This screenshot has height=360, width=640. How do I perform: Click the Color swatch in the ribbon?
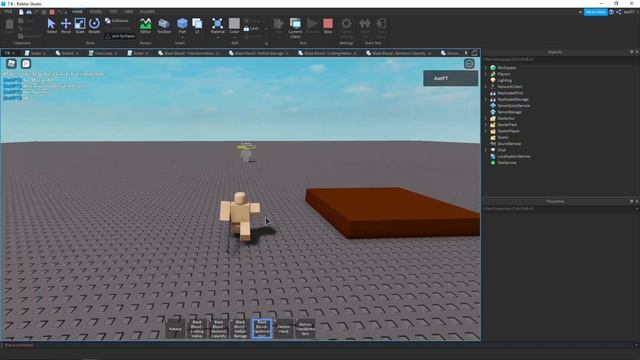(234, 24)
